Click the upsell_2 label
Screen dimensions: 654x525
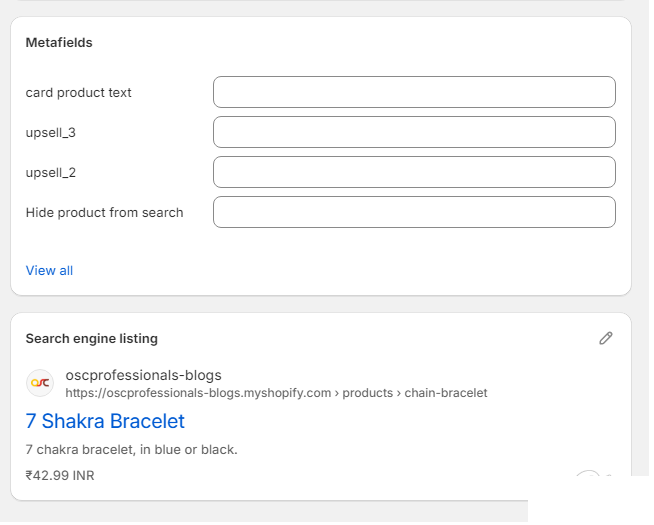pos(50,172)
